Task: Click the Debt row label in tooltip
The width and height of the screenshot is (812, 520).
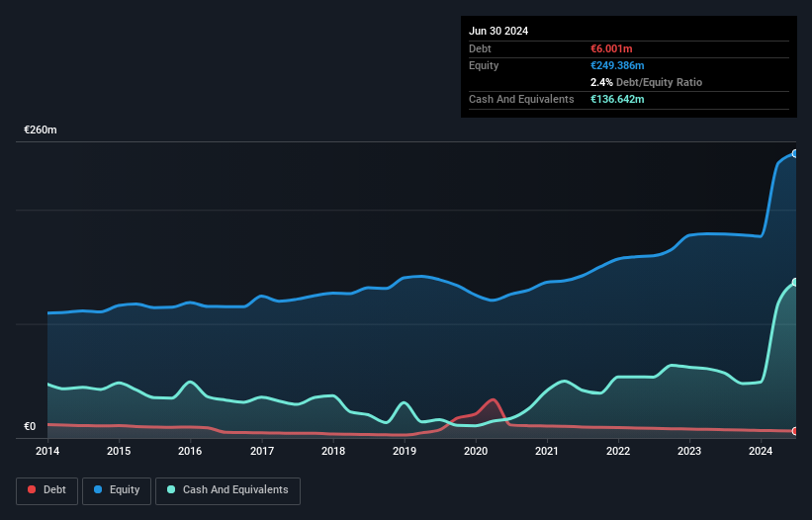Action: point(480,48)
